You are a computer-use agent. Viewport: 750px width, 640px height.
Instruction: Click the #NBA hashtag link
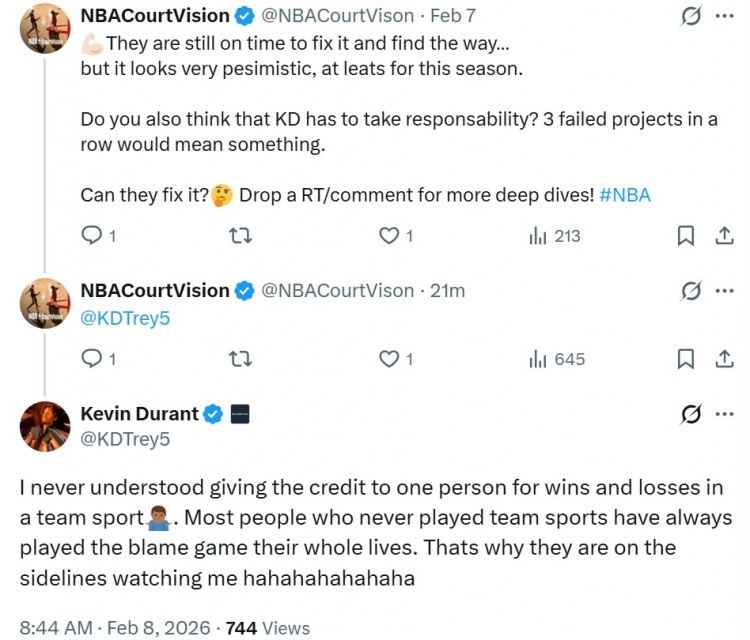coord(624,195)
